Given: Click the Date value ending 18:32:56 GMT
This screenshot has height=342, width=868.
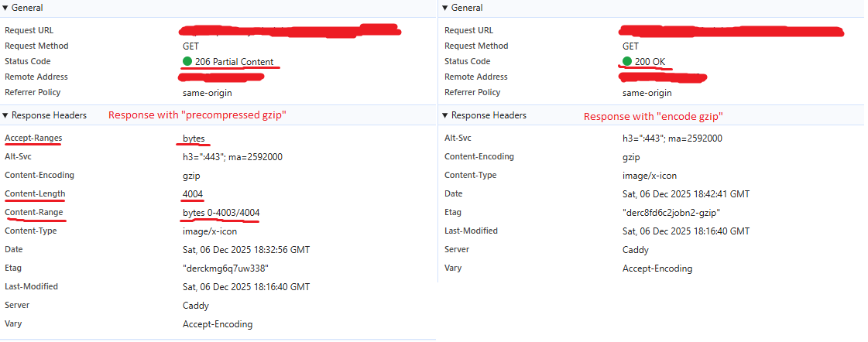Looking at the screenshot, I should pos(245,249).
